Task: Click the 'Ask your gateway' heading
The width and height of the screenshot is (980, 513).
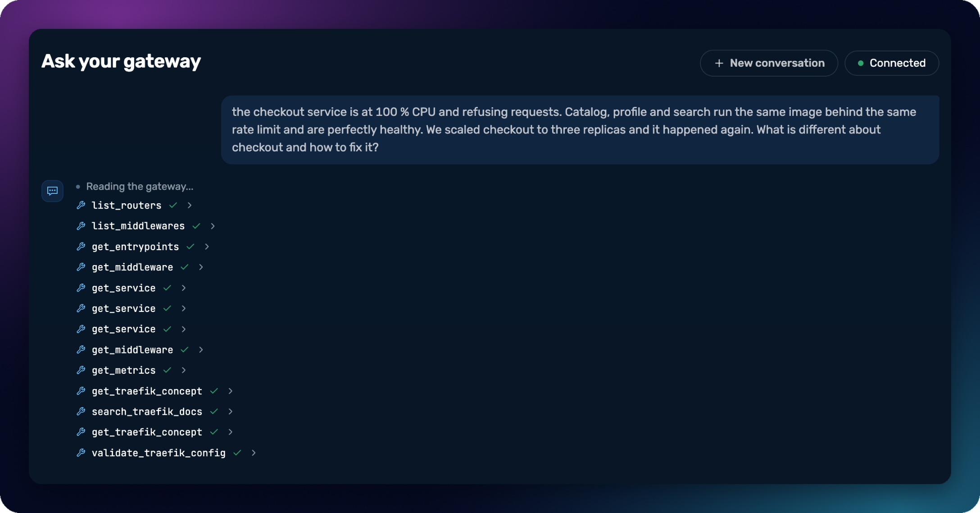Action: (x=121, y=61)
